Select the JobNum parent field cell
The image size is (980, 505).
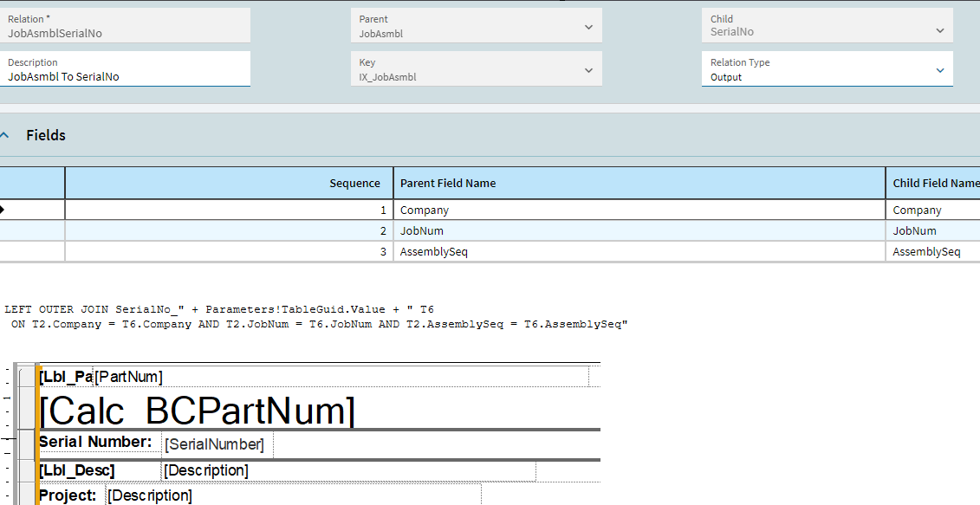click(639, 230)
